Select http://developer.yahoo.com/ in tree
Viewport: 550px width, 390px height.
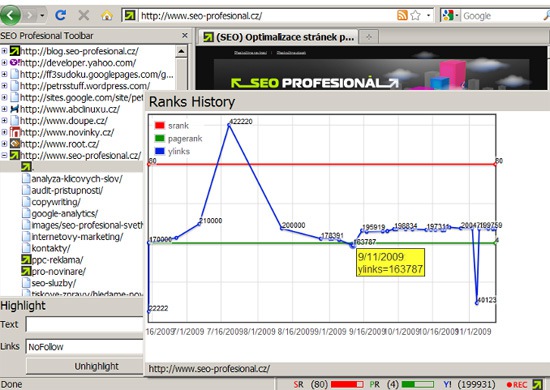point(78,63)
